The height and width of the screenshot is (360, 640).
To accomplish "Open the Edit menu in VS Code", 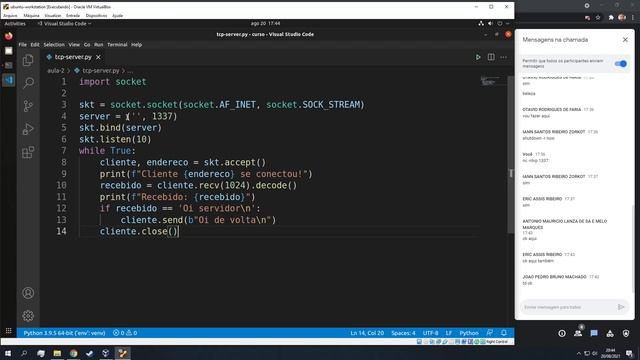I will (35, 44).
